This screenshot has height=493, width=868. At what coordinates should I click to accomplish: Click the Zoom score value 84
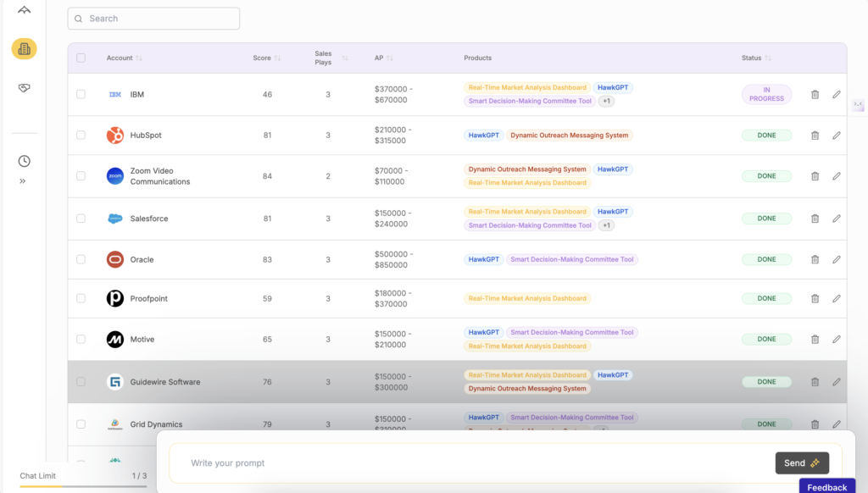coord(267,176)
